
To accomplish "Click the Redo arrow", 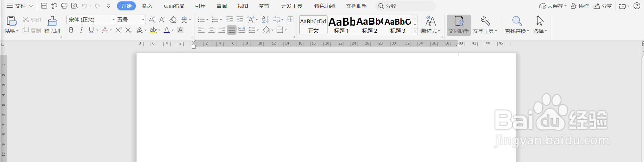I will 98,6.
